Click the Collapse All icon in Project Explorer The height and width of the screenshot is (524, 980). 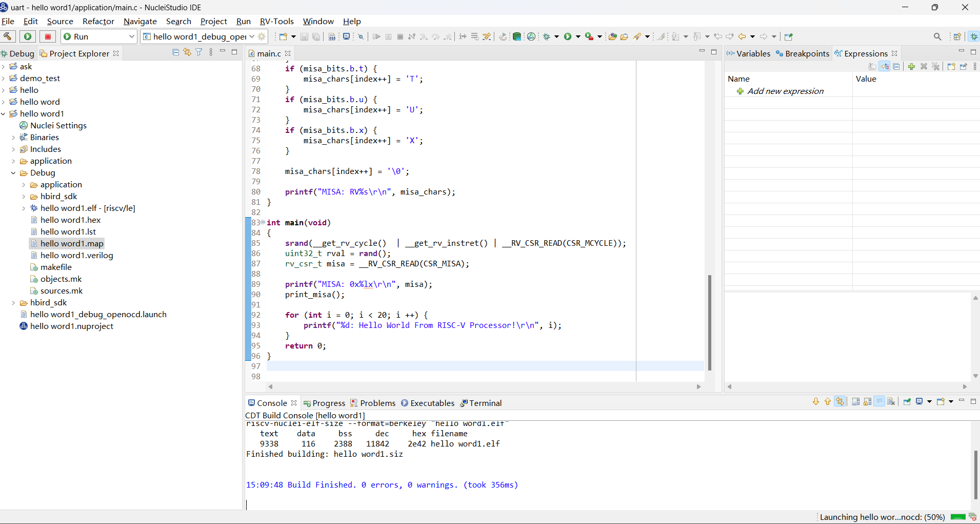175,52
